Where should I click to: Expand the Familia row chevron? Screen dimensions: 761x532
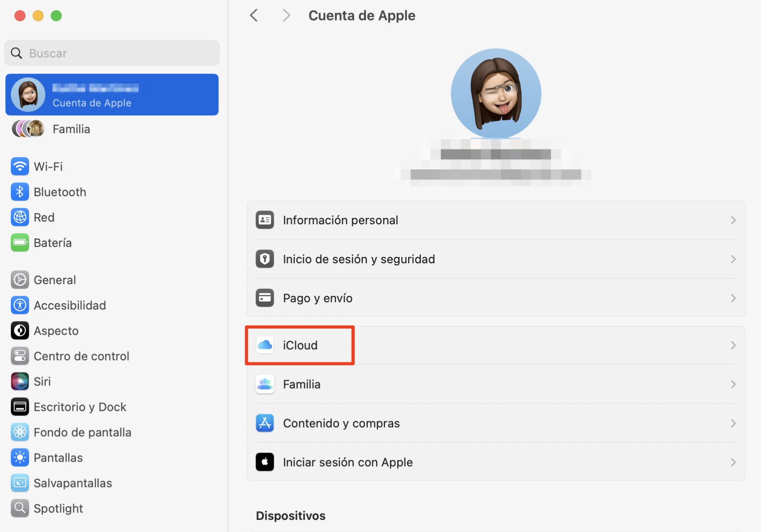(x=733, y=384)
